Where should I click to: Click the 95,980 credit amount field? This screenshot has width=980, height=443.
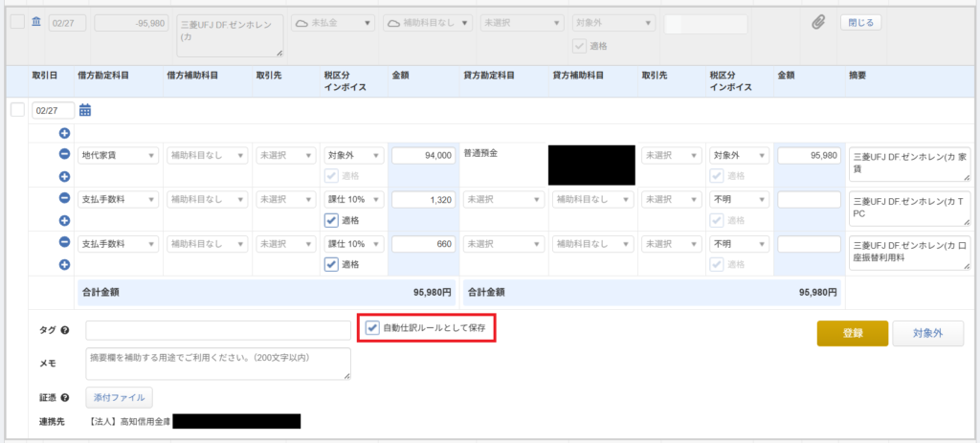(810, 156)
